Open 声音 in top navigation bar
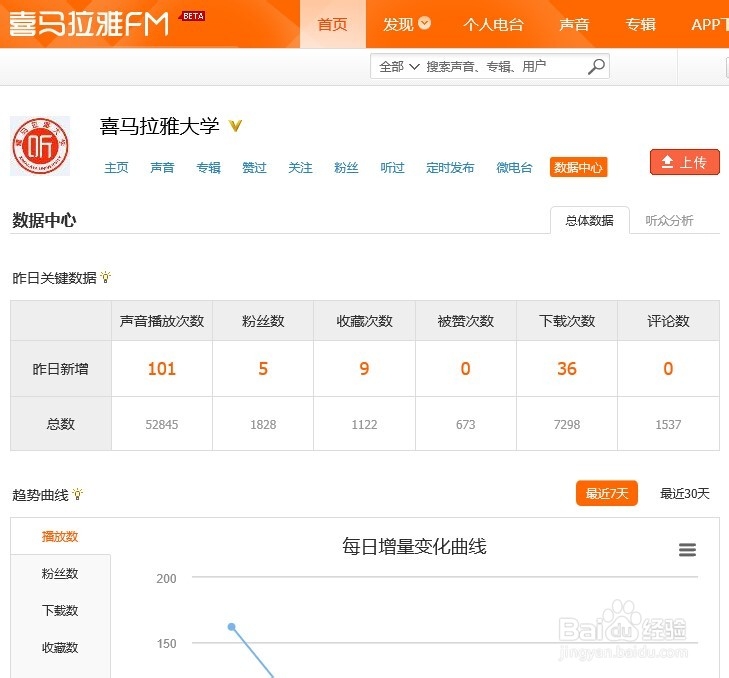Screen dimensions: 729x678 [574, 24]
